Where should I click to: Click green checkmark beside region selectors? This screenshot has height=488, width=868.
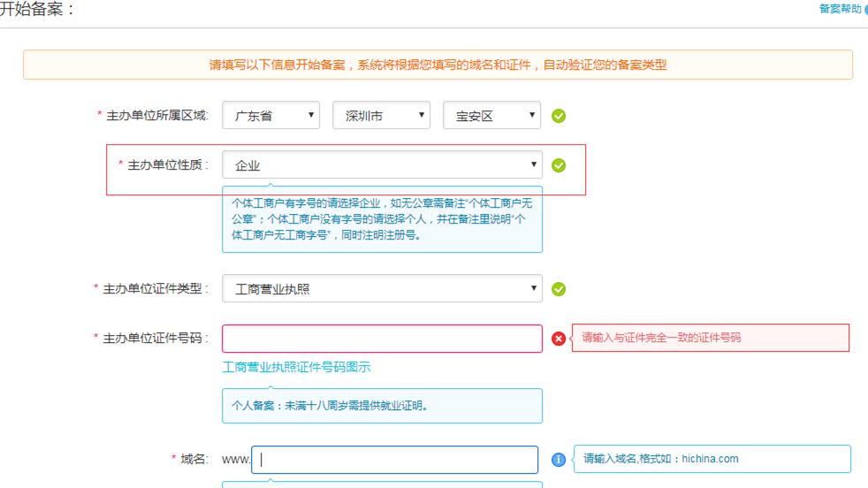click(559, 116)
